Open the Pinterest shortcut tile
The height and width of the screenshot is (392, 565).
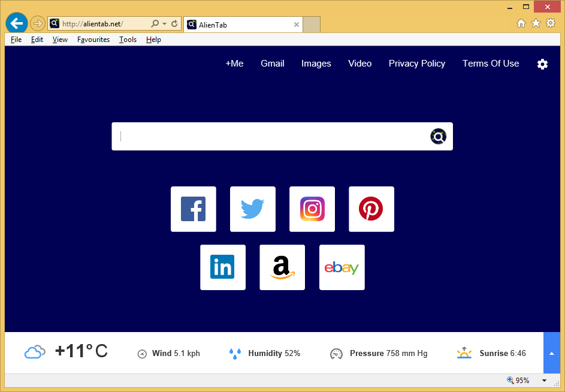click(371, 209)
